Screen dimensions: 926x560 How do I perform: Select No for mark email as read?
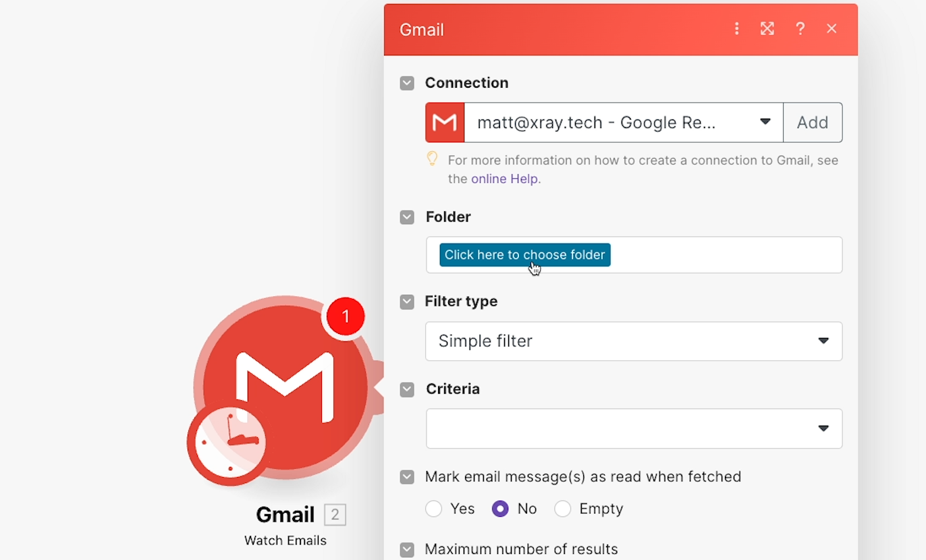coord(500,509)
